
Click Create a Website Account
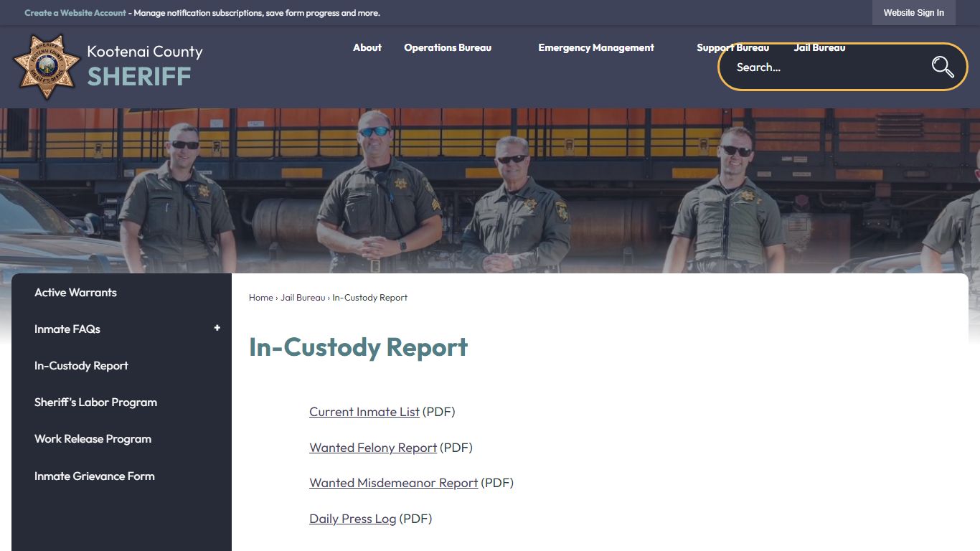(75, 12)
